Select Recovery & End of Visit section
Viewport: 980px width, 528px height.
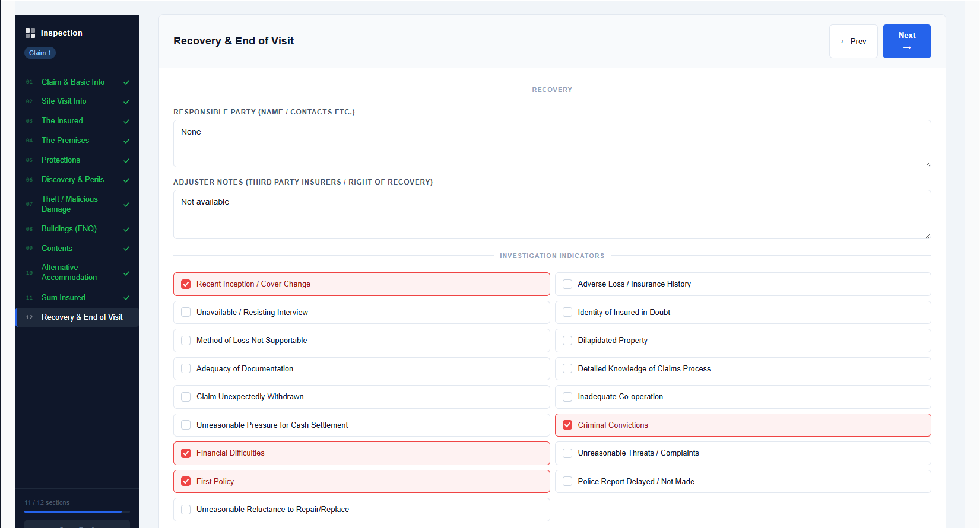coord(77,317)
